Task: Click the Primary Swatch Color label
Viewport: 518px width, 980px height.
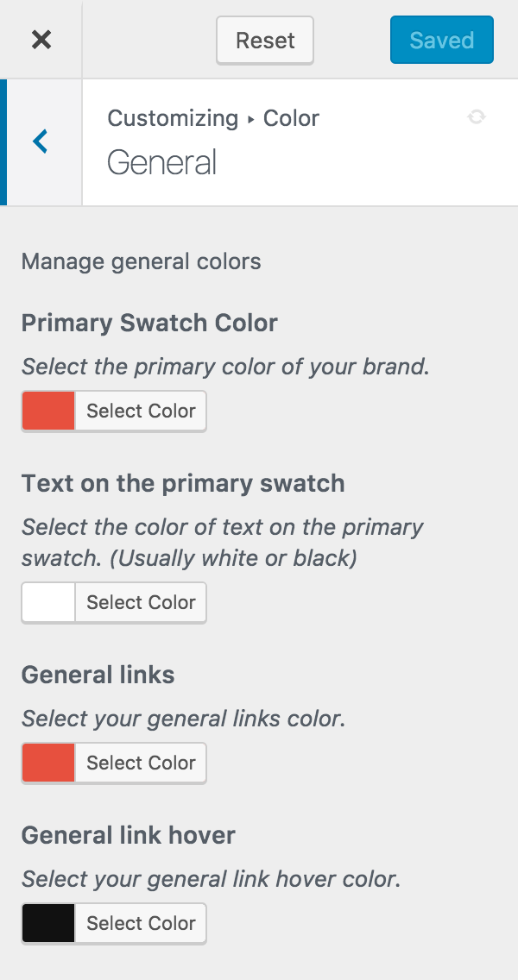Action: point(149,324)
